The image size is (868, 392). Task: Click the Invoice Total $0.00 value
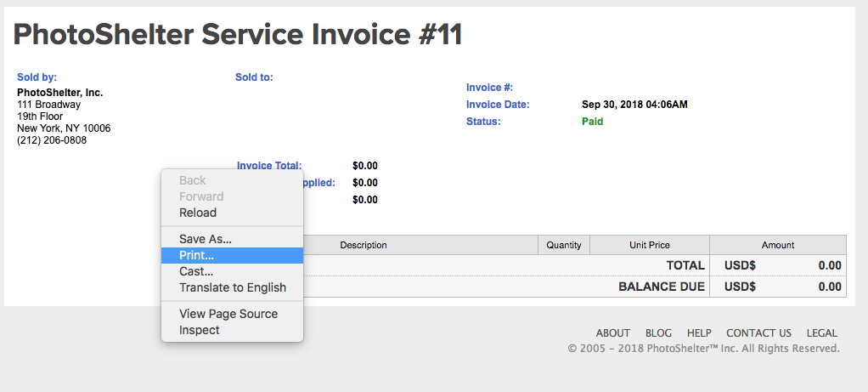(x=365, y=165)
